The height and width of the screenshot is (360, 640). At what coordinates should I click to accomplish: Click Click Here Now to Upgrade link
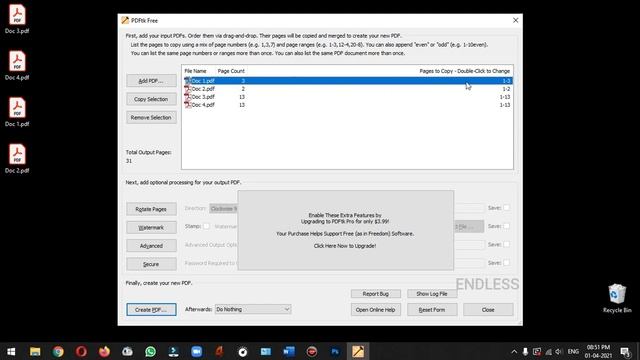point(345,246)
